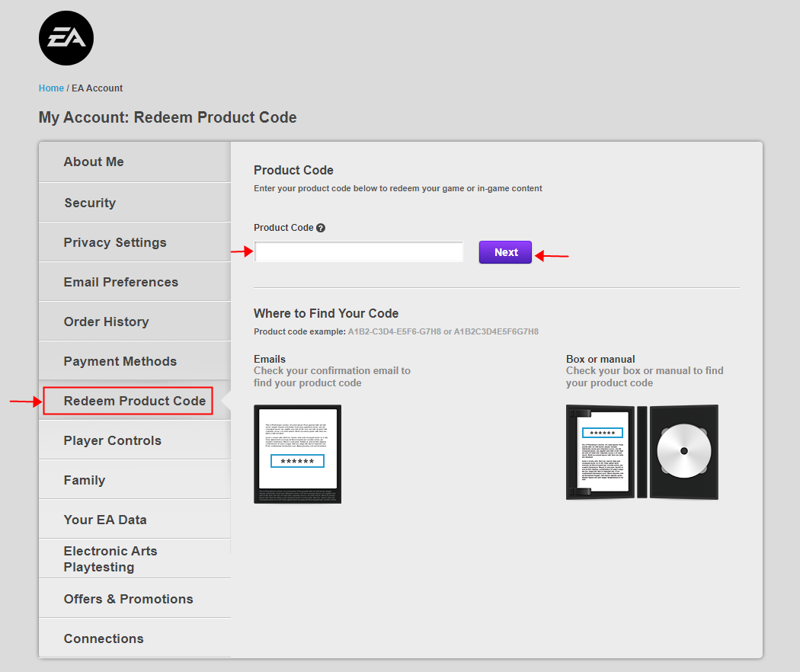Open Privacy Settings in the sidebar
The height and width of the screenshot is (672, 800).
(135, 242)
